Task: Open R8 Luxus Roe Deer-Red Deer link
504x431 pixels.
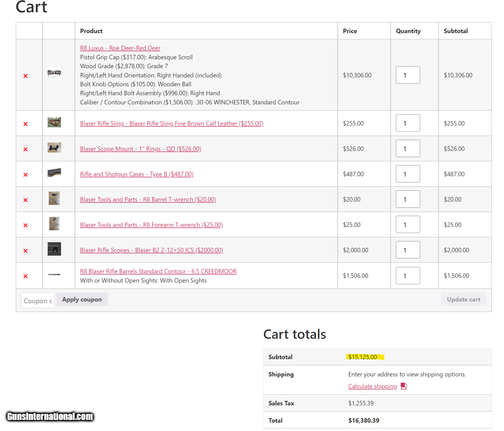Action: 120,48
